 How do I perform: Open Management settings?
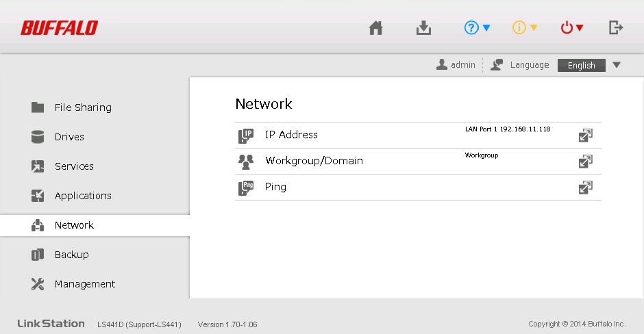pyautogui.click(x=85, y=284)
